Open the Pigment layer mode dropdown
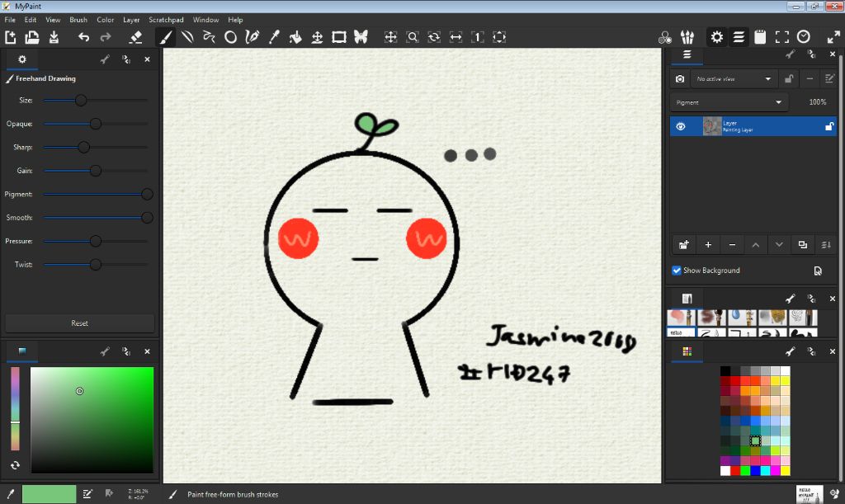This screenshot has height=504, width=845. pyautogui.click(x=729, y=101)
